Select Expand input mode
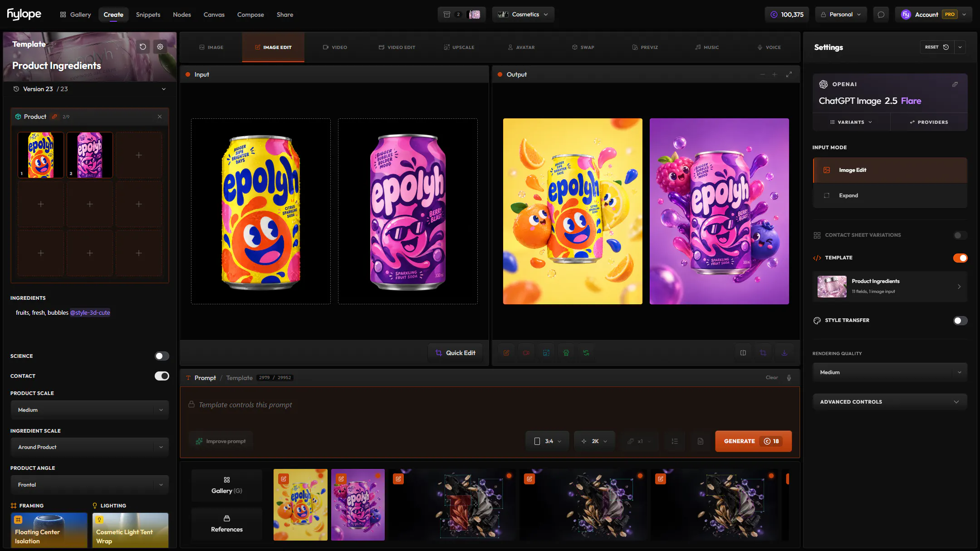The height and width of the screenshot is (551, 980). [x=890, y=195]
